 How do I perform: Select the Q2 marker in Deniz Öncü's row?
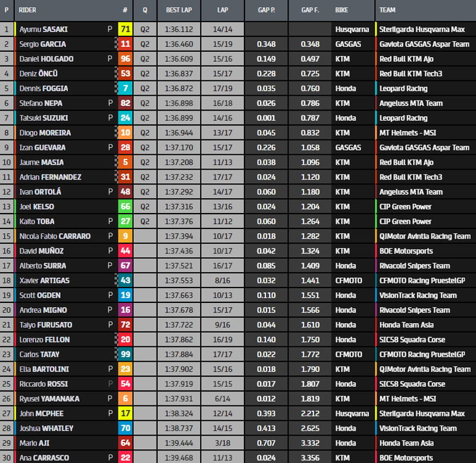click(x=145, y=73)
